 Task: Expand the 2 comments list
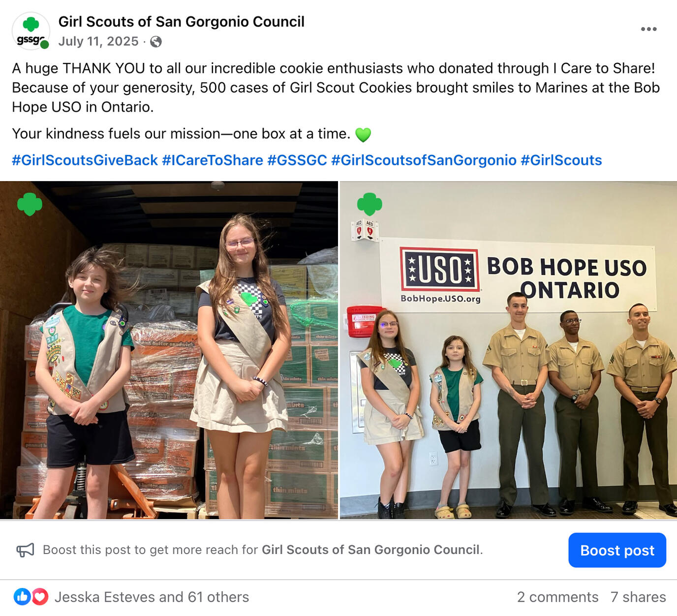click(x=557, y=597)
